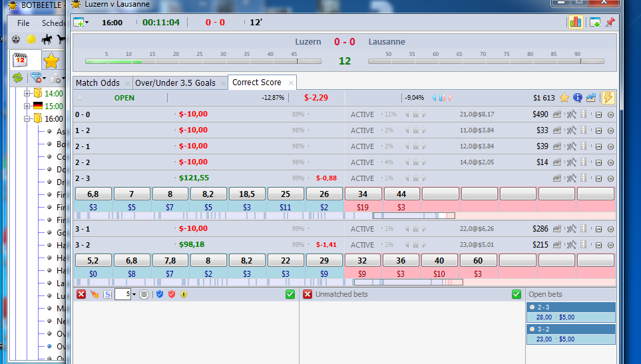The image size is (641, 364).
Task: Refresh the schedule with green arrows
Action: click(17, 78)
